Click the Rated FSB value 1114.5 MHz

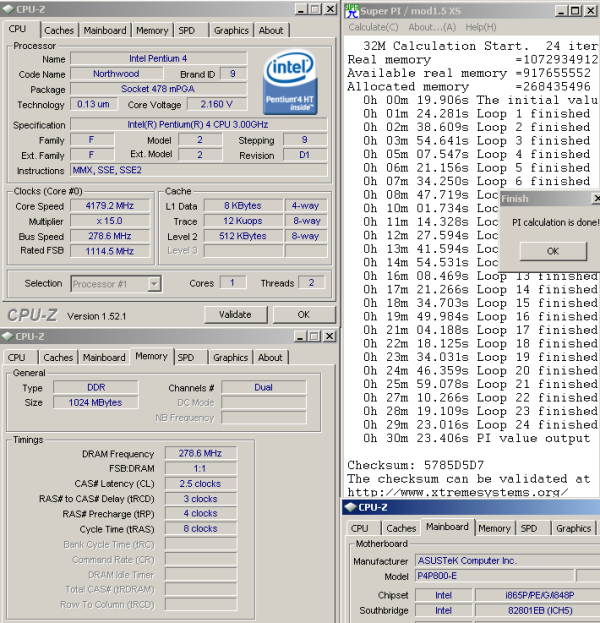tap(110, 251)
